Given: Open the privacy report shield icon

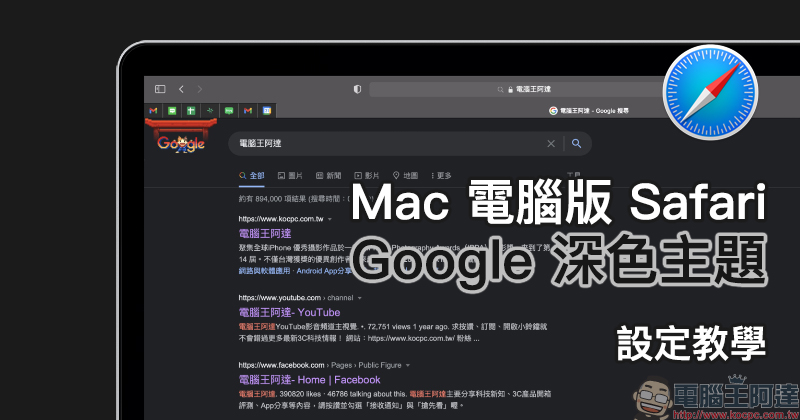Looking at the screenshot, I should coord(357,89).
